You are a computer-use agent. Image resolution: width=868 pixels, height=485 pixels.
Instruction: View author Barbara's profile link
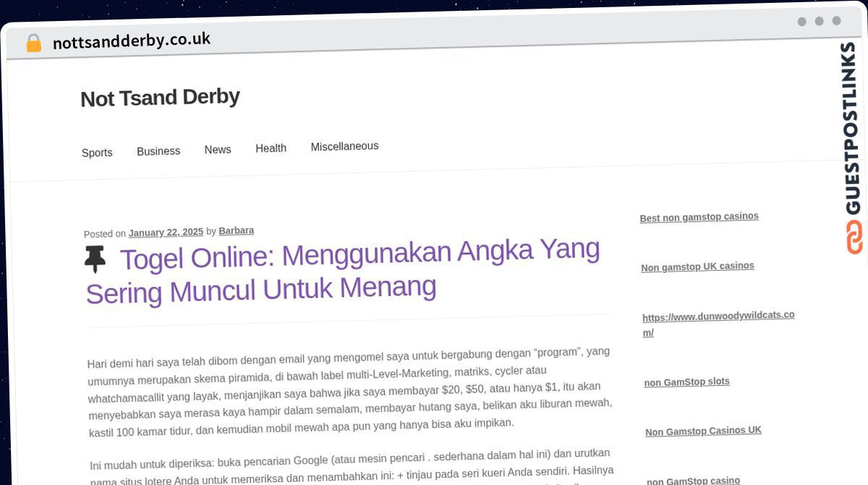236,231
